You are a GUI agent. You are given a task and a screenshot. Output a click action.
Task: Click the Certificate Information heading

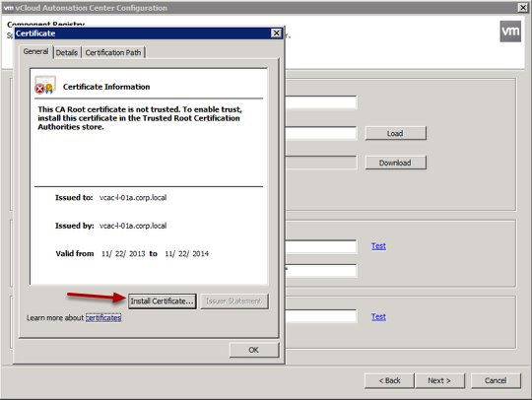point(106,87)
